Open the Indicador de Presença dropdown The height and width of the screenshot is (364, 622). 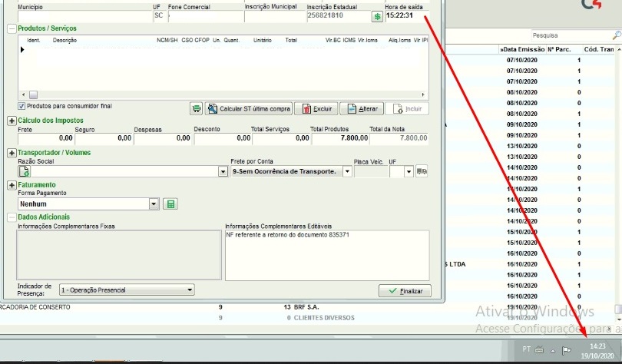[x=190, y=290]
